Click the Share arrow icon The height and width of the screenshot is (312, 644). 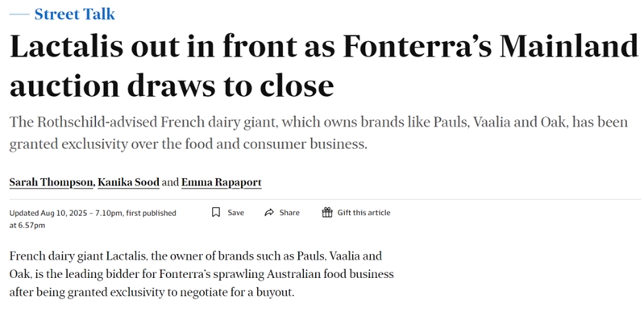click(x=269, y=213)
